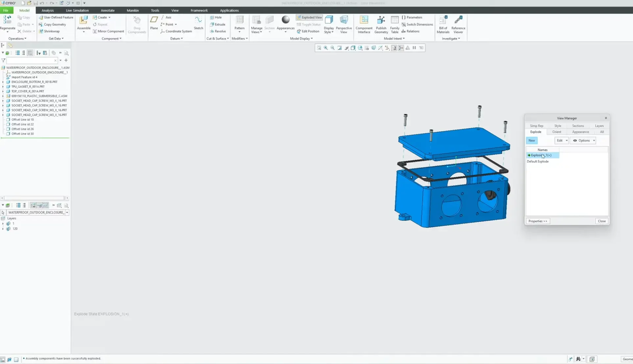
Task: Click the Shrinkwrap tool
Action: point(49,31)
